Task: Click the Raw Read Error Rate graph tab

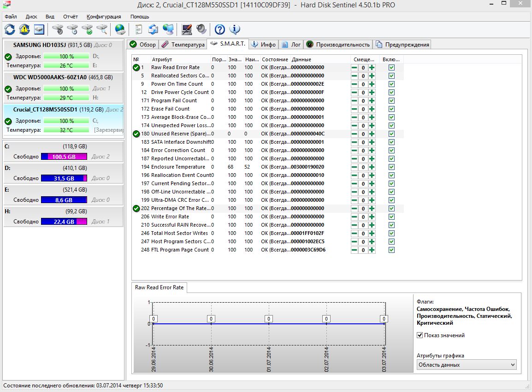Action: (159, 287)
